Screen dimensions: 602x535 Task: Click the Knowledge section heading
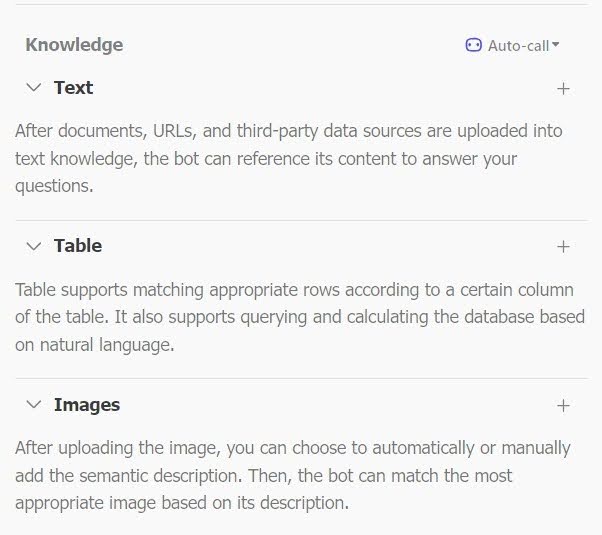click(74, 45)
